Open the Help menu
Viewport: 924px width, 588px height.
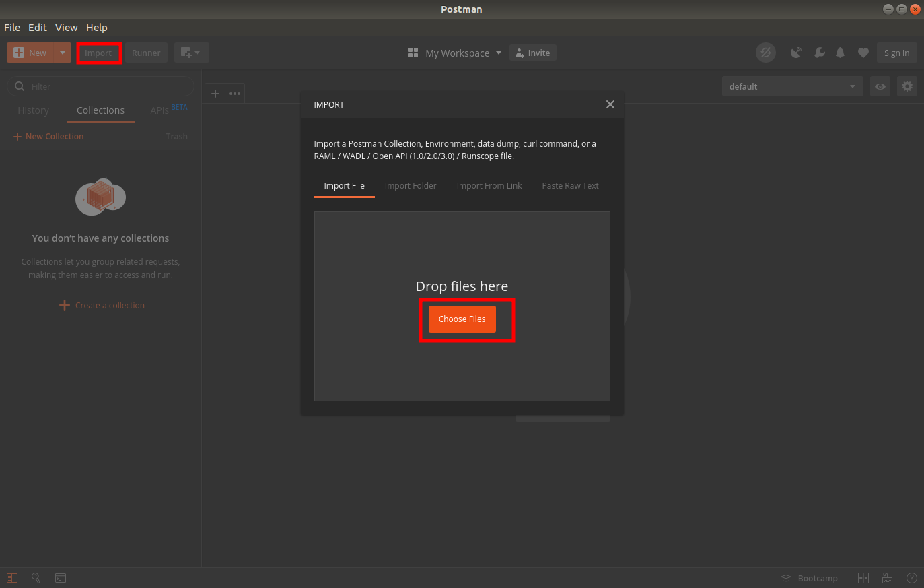click(x=97, y=28)
